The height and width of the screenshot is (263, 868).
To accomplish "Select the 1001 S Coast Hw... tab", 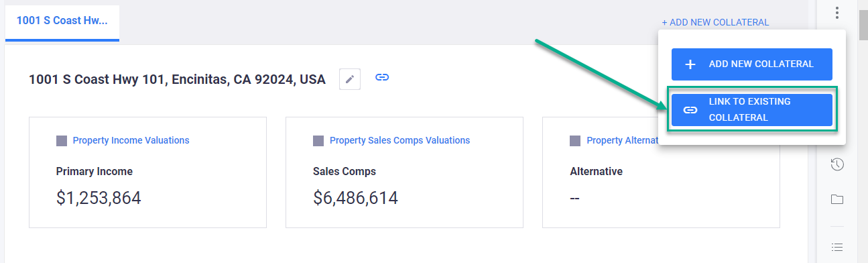I will point(62,21).
